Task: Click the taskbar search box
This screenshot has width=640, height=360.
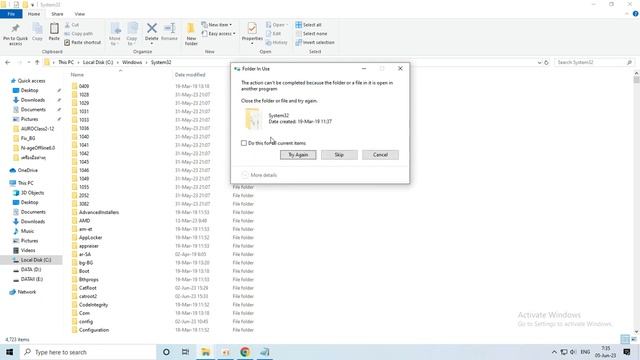Action: coord(88,352)
